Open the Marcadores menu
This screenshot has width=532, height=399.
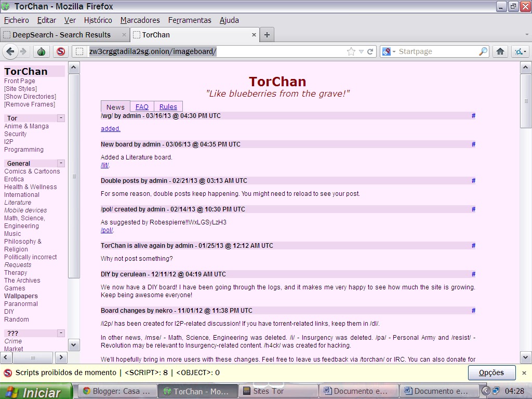click(140, 20)
